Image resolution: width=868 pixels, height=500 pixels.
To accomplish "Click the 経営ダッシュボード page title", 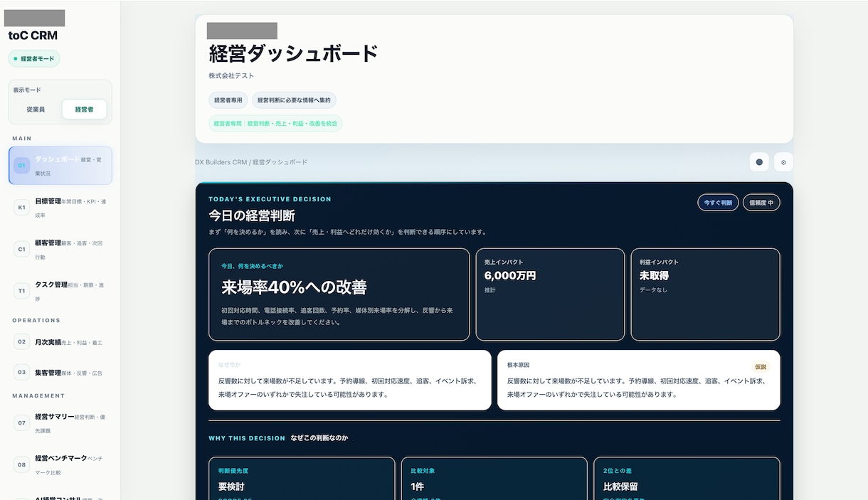I will [x=293, y=53].
